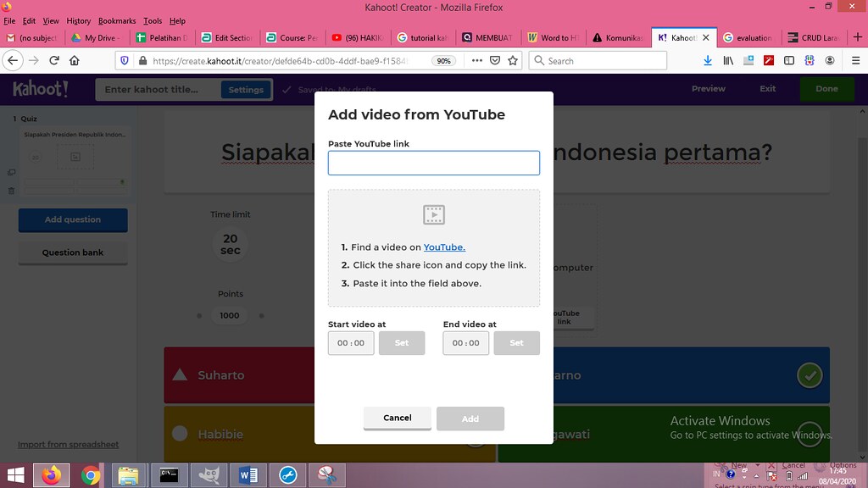Screen dimensions: 868x488
Task: Switch to the My Drive tab
Action: tap(97, 37)
